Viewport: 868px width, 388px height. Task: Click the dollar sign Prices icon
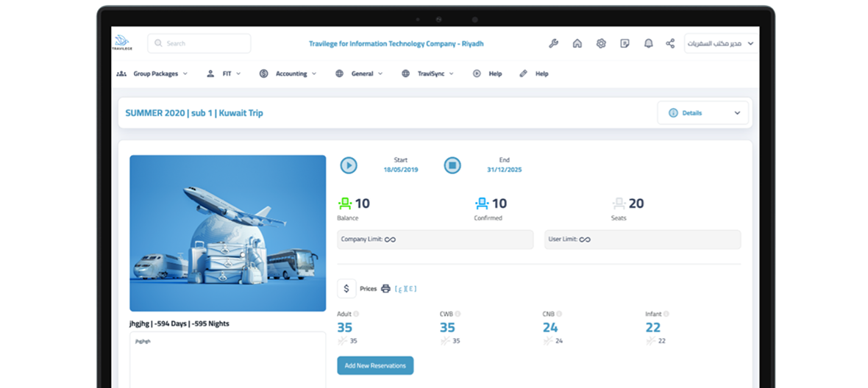(x=346, y=289)
